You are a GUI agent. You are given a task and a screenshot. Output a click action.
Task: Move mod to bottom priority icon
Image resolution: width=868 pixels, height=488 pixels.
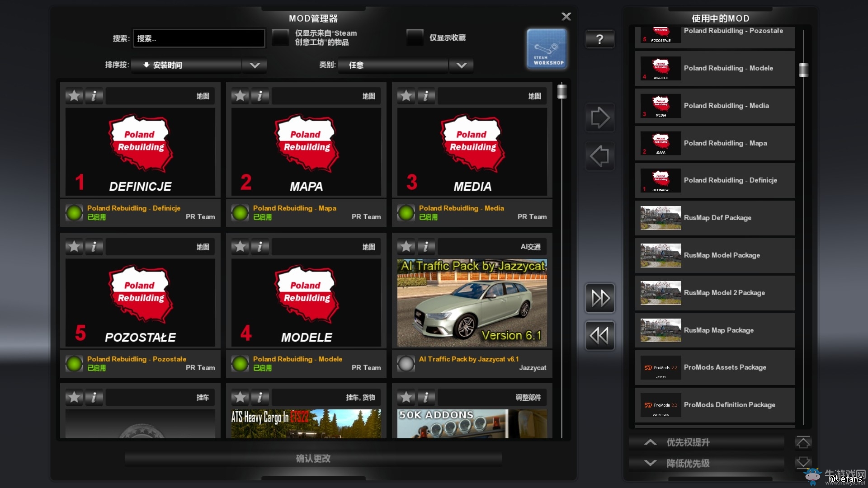click(x=803, y=462)
